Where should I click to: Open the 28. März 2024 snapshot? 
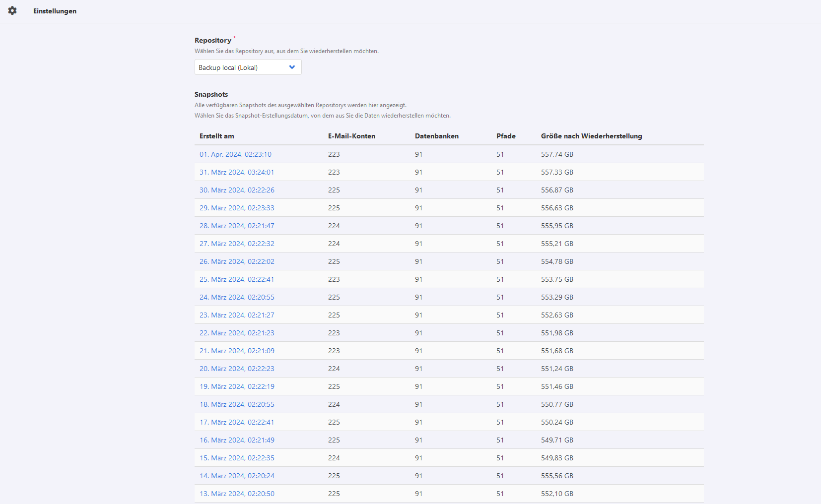(237, 226)
